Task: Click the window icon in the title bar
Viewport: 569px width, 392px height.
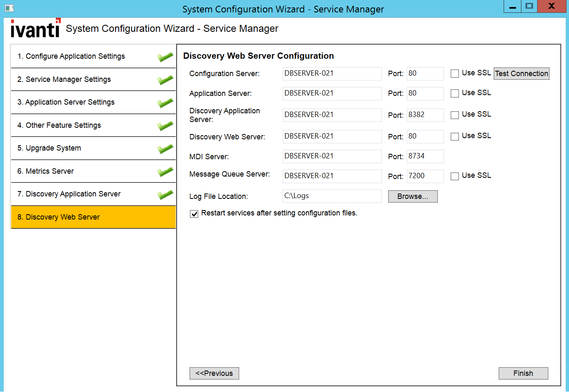Action: 9,8
